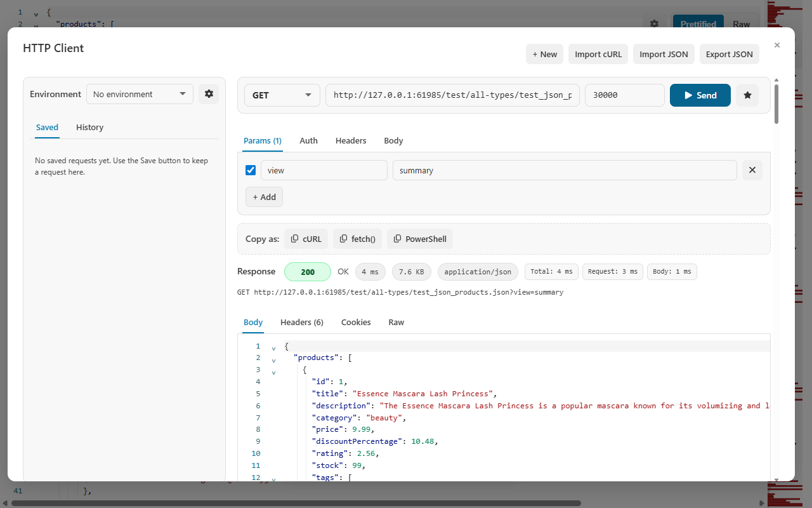Switch to the Saved tab

click(x=47, y=128)
